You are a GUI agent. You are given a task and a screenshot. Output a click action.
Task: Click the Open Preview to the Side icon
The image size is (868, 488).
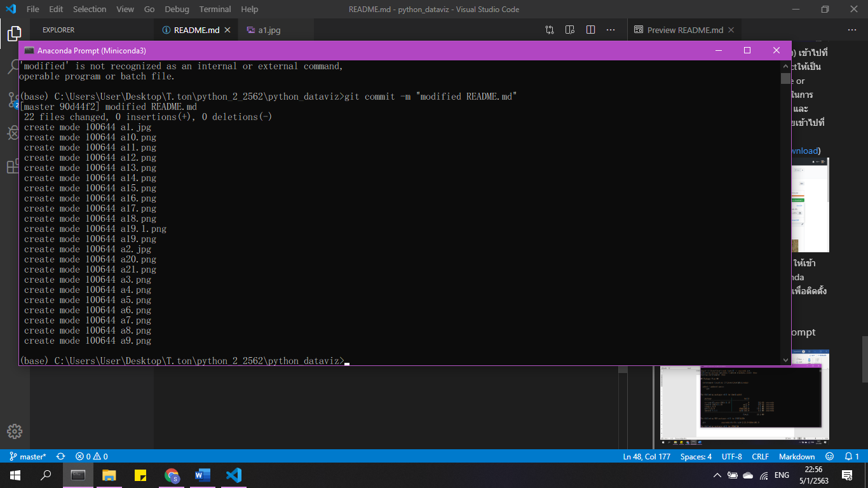[x=570, y=30]
